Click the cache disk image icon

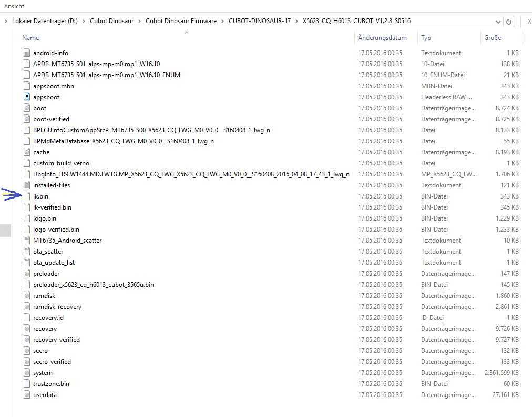coord(27,152)
